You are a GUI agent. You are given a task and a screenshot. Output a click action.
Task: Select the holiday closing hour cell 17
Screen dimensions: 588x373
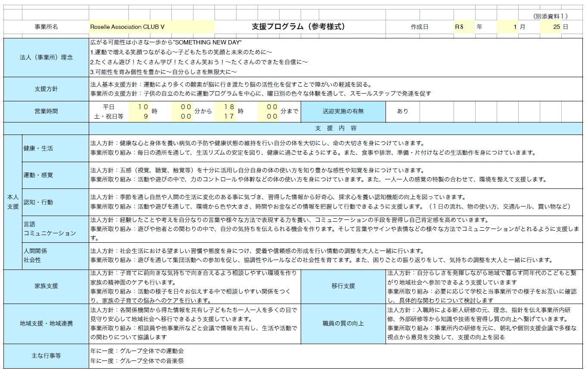click(x=227, y=116)
